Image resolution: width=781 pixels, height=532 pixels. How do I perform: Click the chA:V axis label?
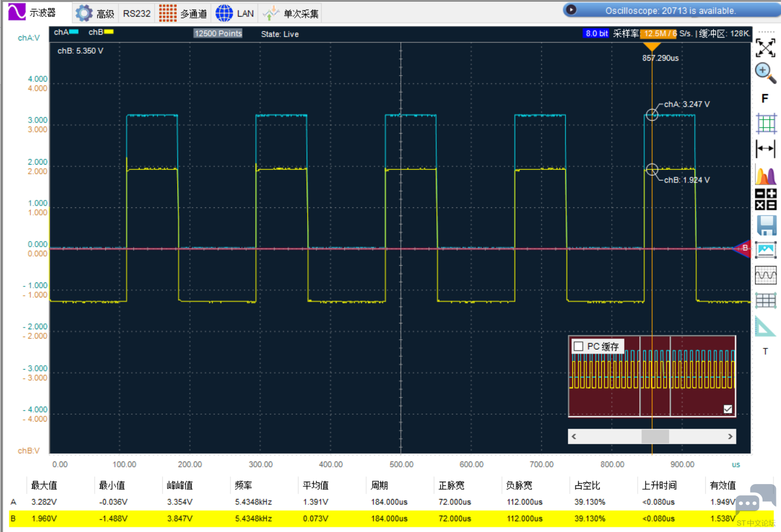[x=29, y=38]
